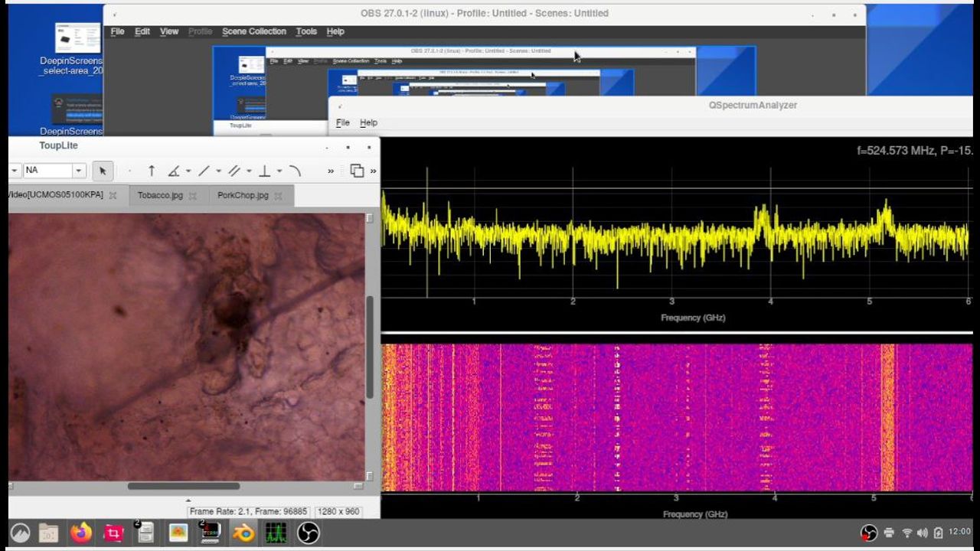The image size is (980, 551).
Task: Expand the line tool dropdown arrow
Action: pos(218,171)
